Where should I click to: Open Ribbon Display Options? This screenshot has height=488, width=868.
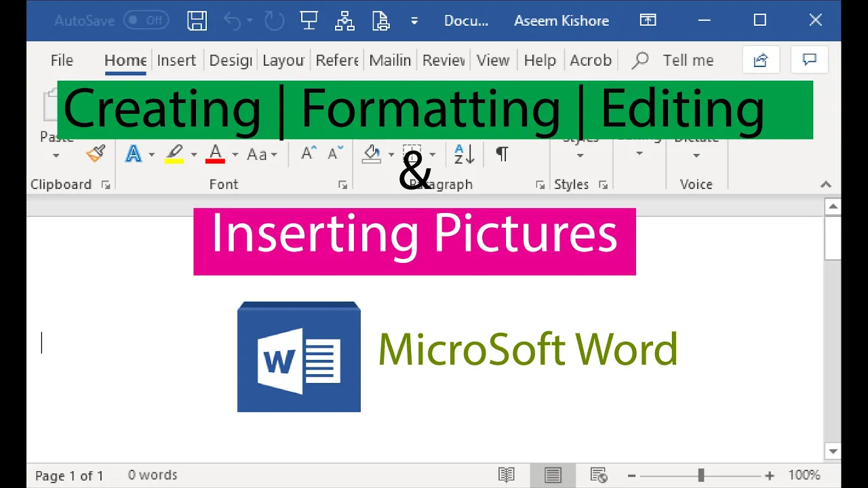tap(648, 20)
